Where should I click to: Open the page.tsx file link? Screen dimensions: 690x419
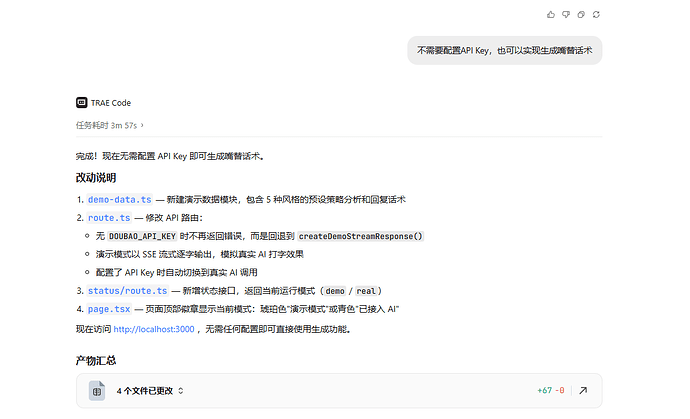click(x=109, y=309)
